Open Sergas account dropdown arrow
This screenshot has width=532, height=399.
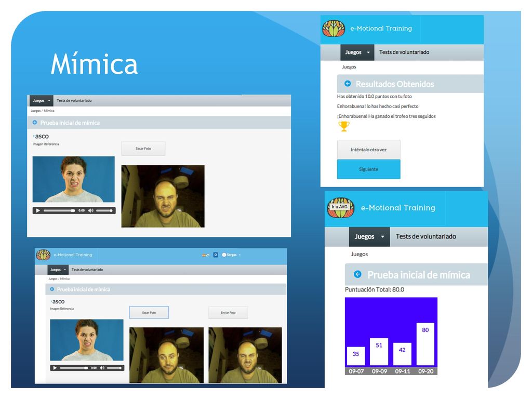click(240, 255)
